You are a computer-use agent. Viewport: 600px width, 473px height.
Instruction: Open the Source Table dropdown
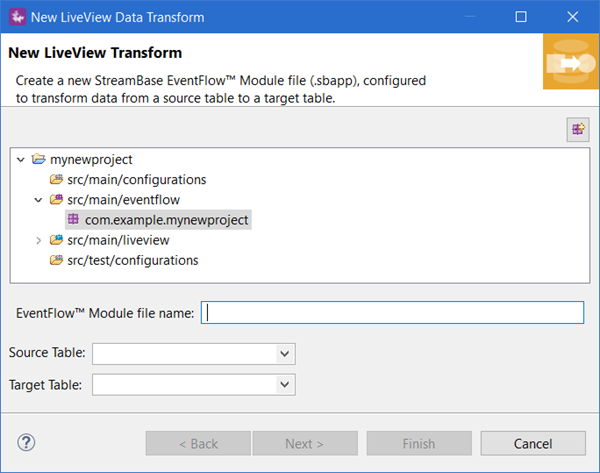(285, 353)
